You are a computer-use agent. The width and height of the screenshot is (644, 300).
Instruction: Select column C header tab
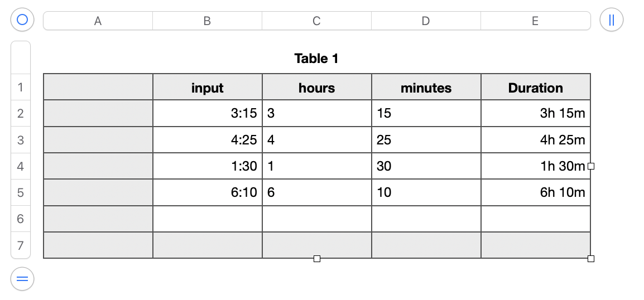316,21
